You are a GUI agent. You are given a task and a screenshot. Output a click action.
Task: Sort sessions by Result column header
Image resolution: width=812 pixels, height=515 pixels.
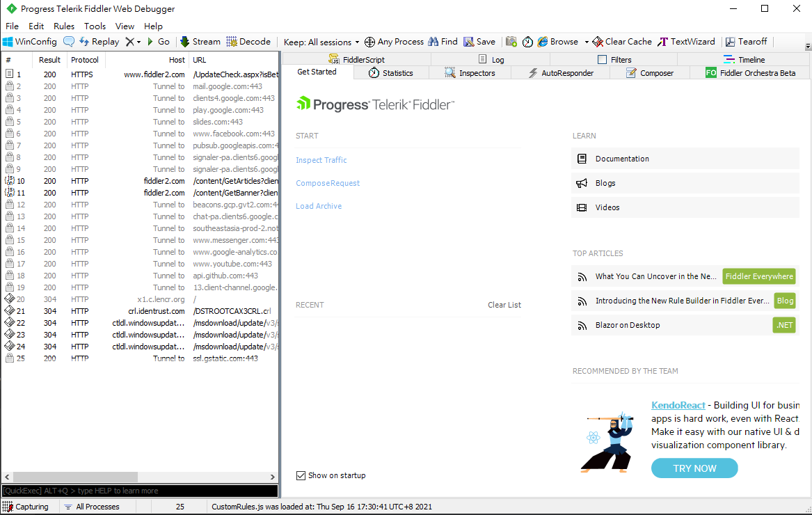click(x=49, y=60)
